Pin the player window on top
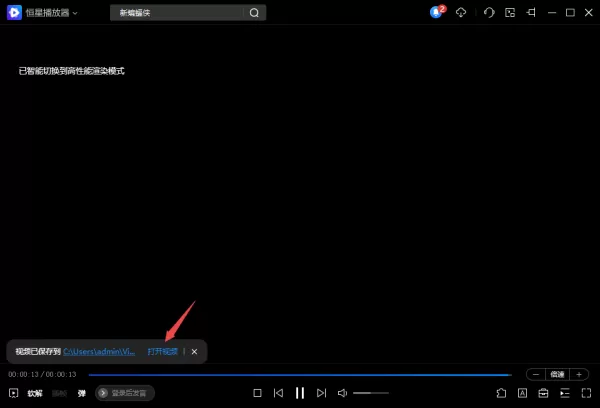This screenshot has width=600, height=408. [x=531, y=13]
